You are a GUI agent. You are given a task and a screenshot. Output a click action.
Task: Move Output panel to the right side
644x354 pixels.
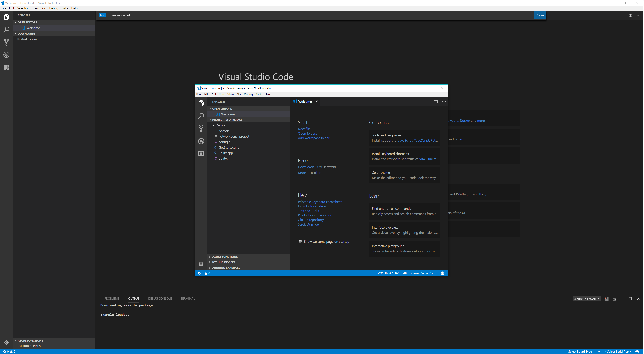[x=630, y=299]
